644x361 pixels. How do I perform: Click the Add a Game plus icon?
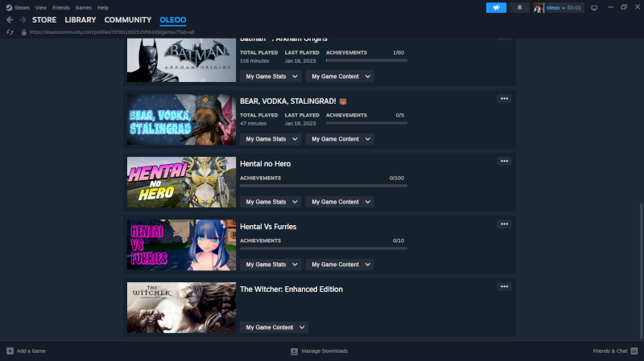pos(10,351)
